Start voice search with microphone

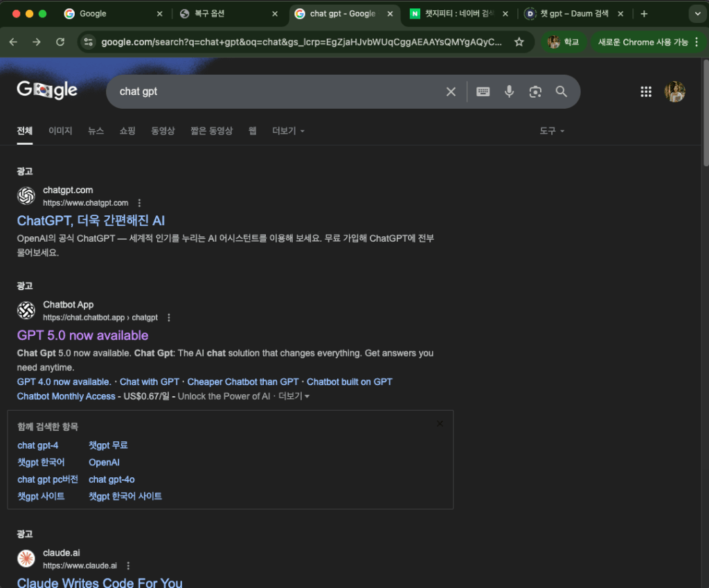pyautogui.click(x=509, y=92)
